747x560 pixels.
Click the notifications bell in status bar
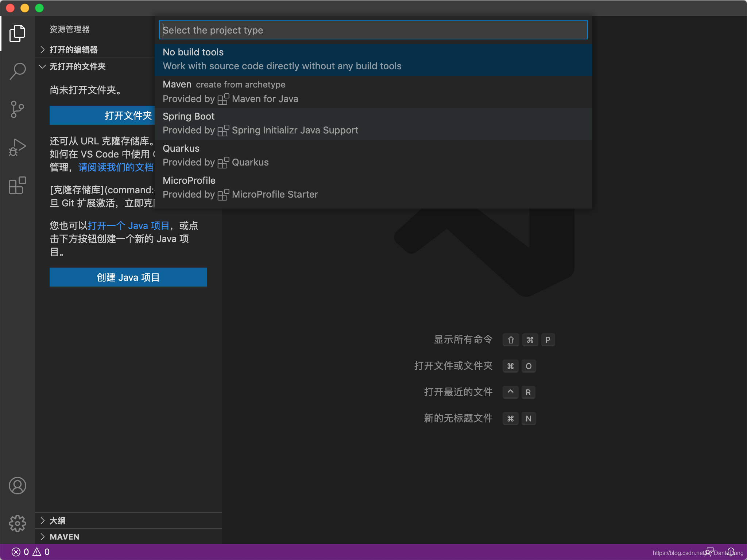(x=731, y=552)
